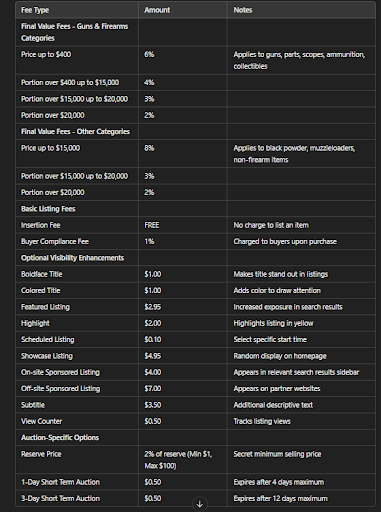Select Expires after 12 days maximum note
This screenshot has height=512, width=381.
280,499
